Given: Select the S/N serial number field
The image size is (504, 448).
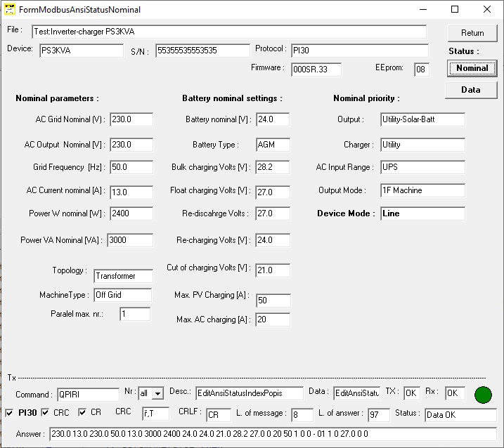Looking at the screenshot, I should pyautogui.click(x=202, y=51).
